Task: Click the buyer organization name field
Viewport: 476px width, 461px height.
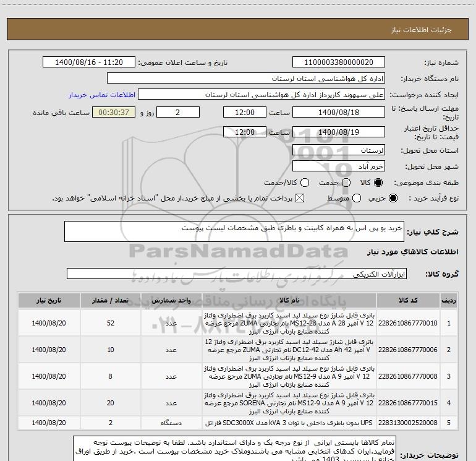Action: [246, 79]
